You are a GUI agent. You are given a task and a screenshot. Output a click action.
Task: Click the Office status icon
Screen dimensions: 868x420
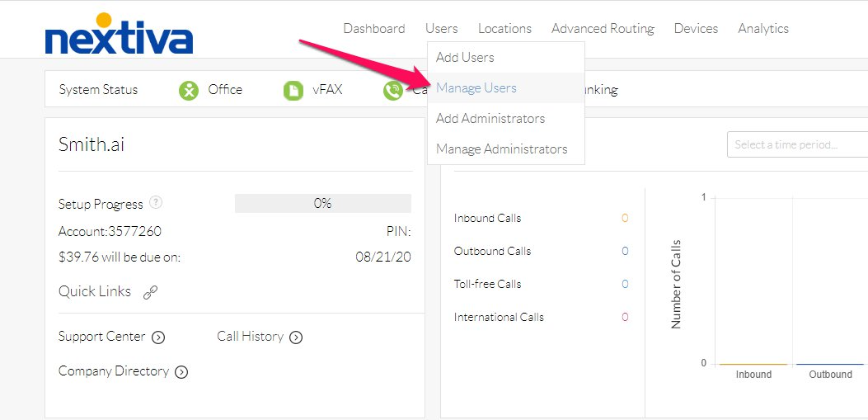pos(189,90)
